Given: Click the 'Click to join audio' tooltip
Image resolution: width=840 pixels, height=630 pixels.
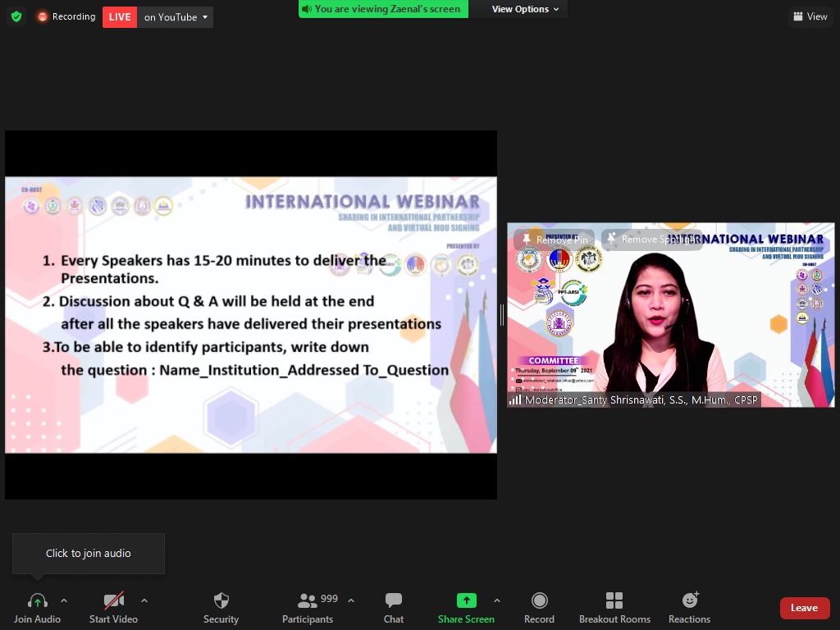Looking at the screenshot, I should (89, 554).
